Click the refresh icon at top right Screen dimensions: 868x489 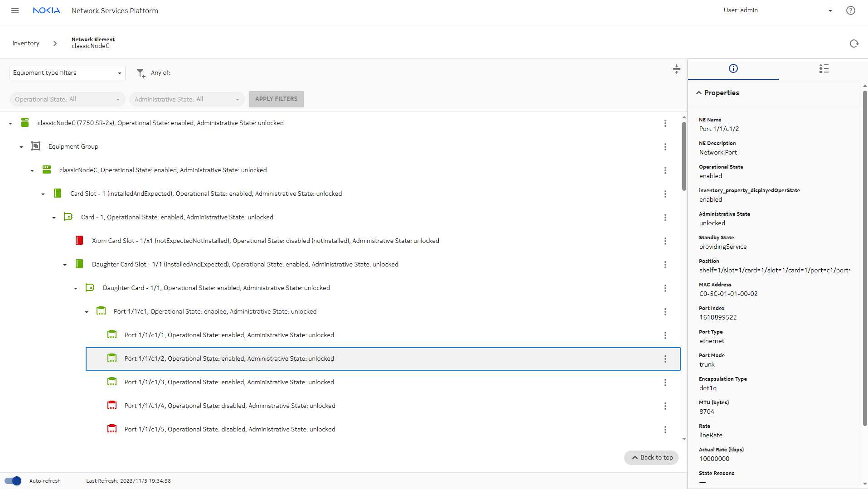(854, 44)
